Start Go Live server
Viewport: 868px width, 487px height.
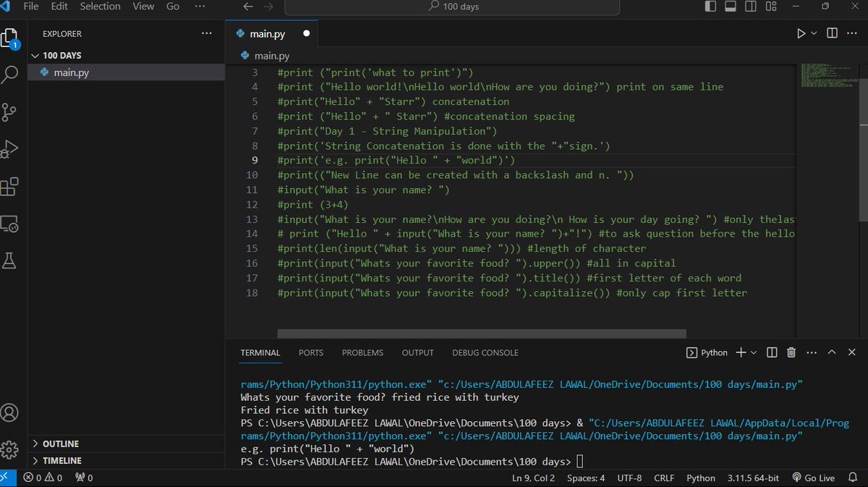pyautogui.click(x=814, y=478)
